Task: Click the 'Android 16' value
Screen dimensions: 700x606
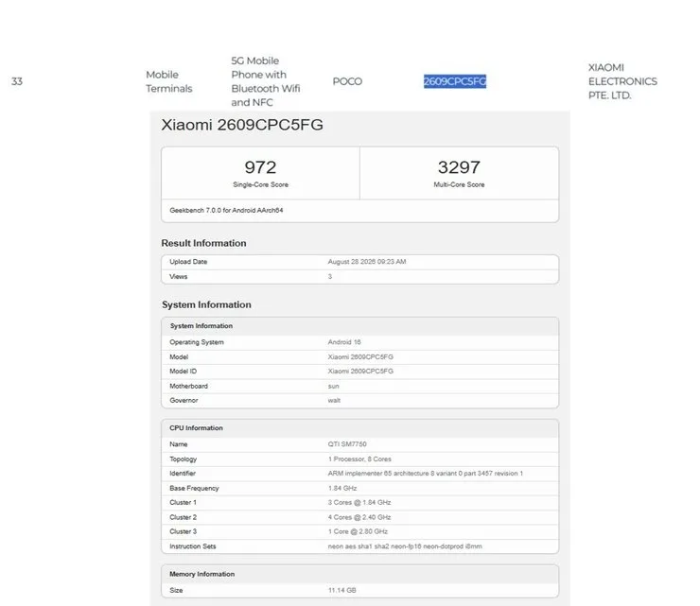Action: coord(344,342)
